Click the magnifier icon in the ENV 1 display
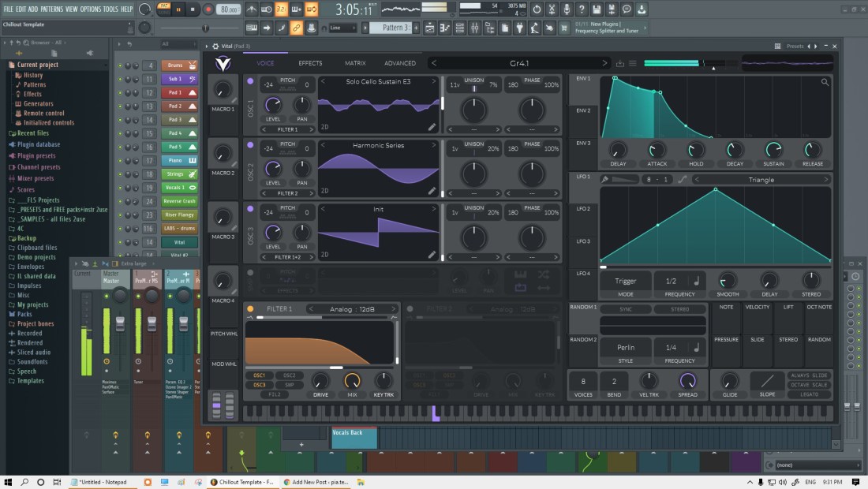868x489 pixels. (825, 82)
